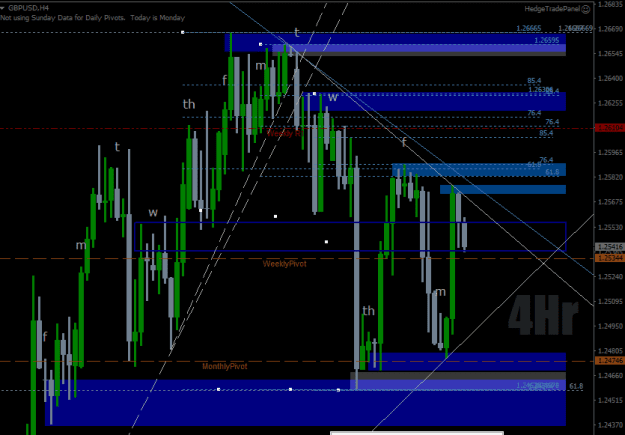Click 1.25965 on the price axis
Screen dimensions: 625x435
tap(610, 152)
